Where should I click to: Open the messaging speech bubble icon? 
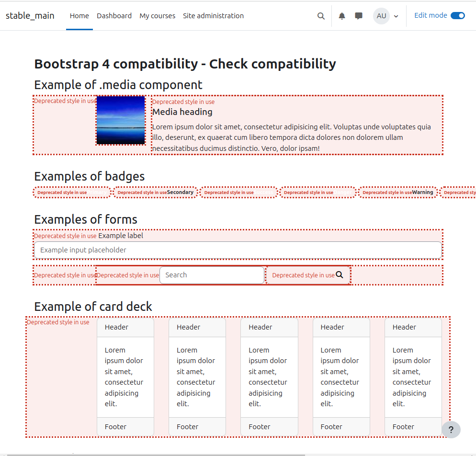click(359, 16)
